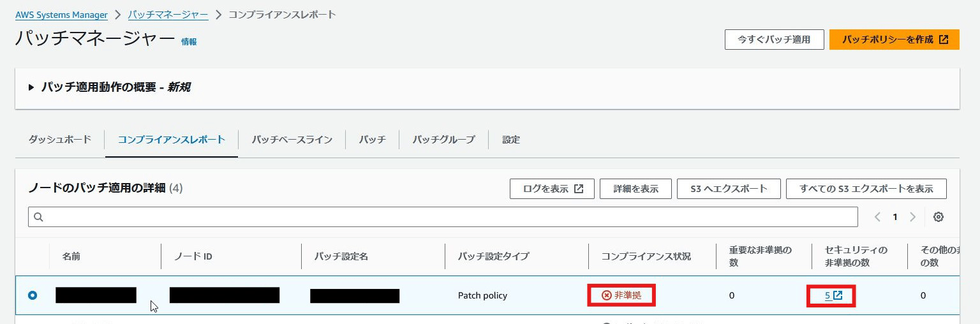Click the コンプライアンス状況 column header
Screen dimensions: 980x324
coord(646,256)
